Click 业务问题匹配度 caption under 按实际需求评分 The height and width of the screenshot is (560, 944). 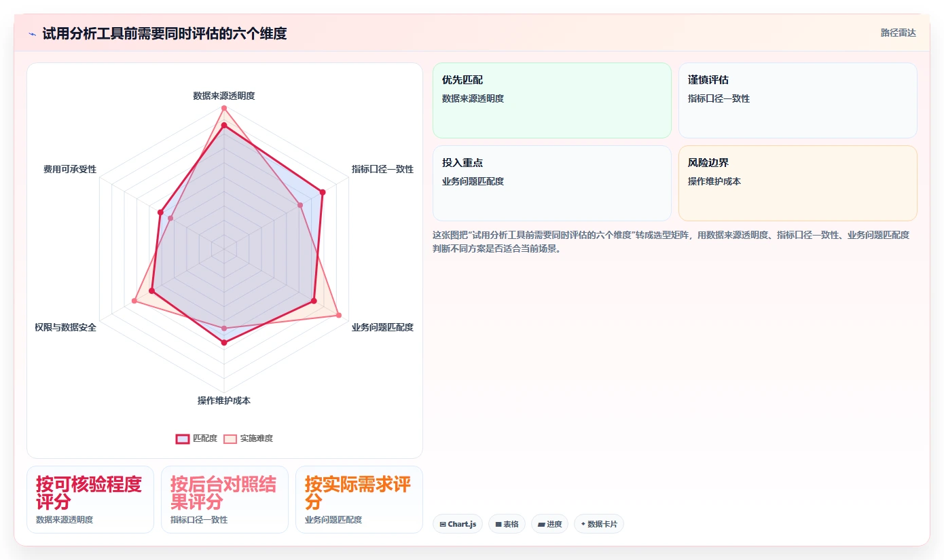point(333,520)
